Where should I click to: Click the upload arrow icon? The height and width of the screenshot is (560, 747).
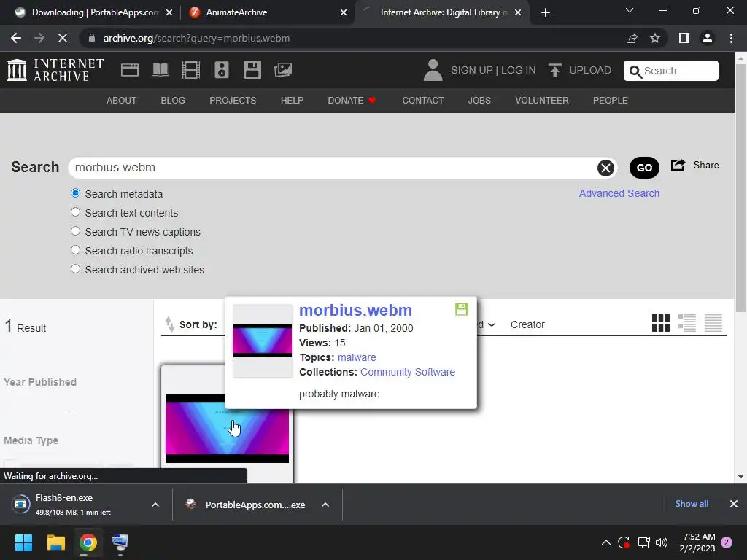554,70
